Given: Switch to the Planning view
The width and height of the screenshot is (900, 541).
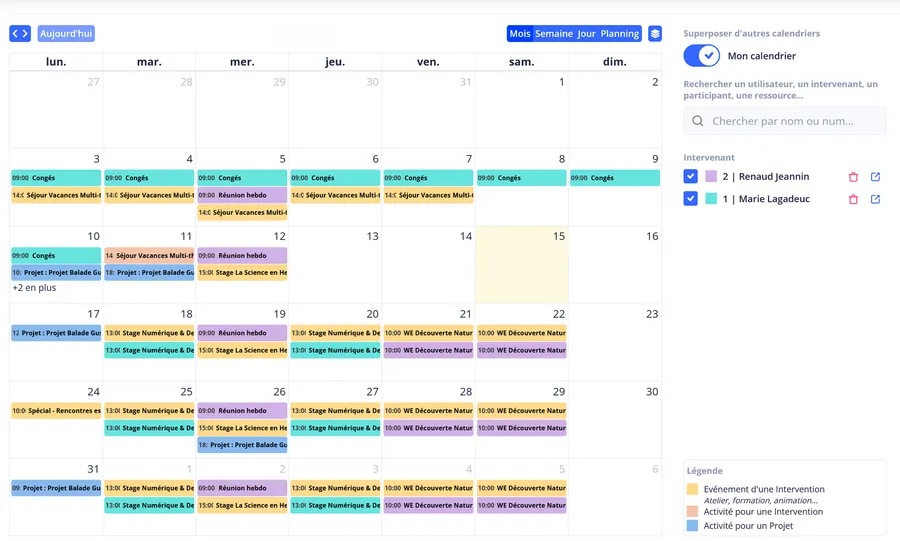Looking at the screenshot, I should coord(620,34).
